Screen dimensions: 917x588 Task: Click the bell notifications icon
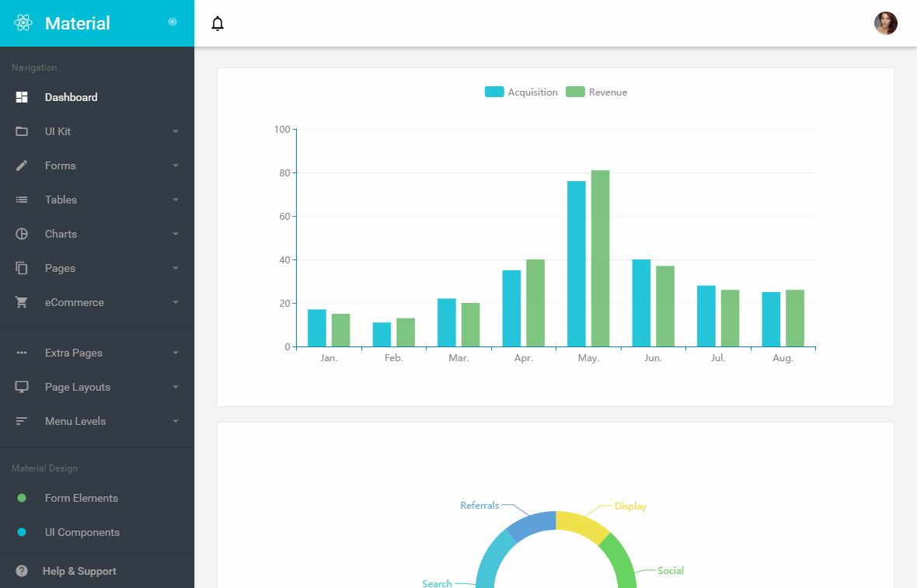pos(218,24)
